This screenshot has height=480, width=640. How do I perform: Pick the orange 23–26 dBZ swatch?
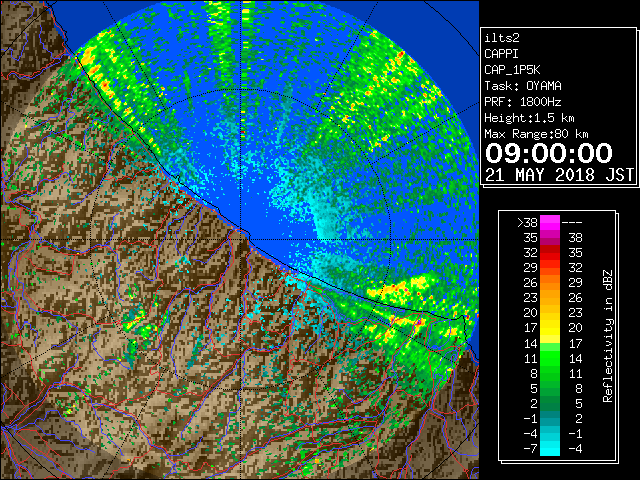coord(550,298)
